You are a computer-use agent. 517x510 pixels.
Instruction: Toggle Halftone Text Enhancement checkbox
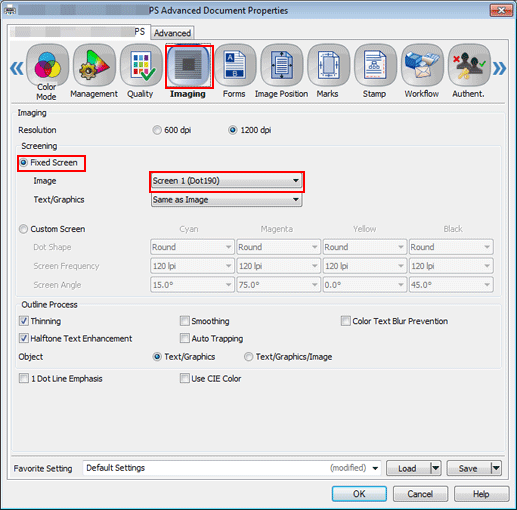pos(24,338)
